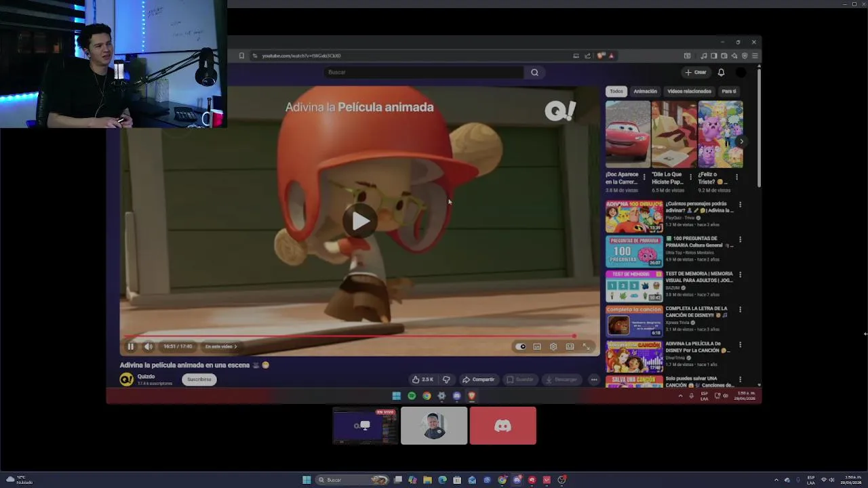
Task: Download the video with Descargar button
Action: click(561, 380)
